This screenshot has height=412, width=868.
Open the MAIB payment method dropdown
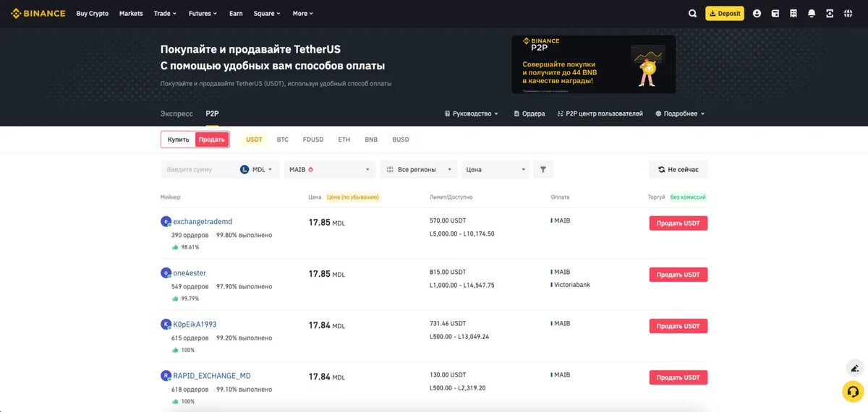(x=329, y=169)
